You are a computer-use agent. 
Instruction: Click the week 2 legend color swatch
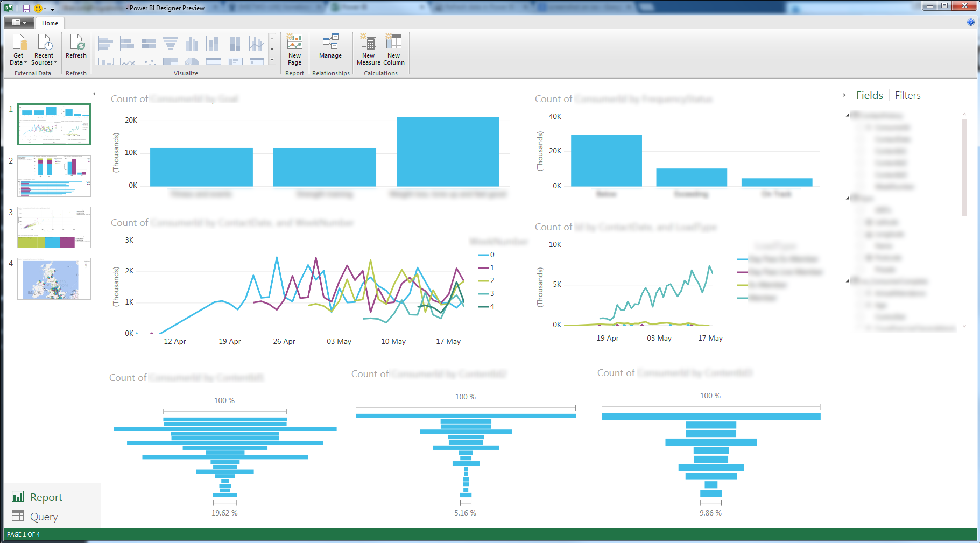[483, 281]
